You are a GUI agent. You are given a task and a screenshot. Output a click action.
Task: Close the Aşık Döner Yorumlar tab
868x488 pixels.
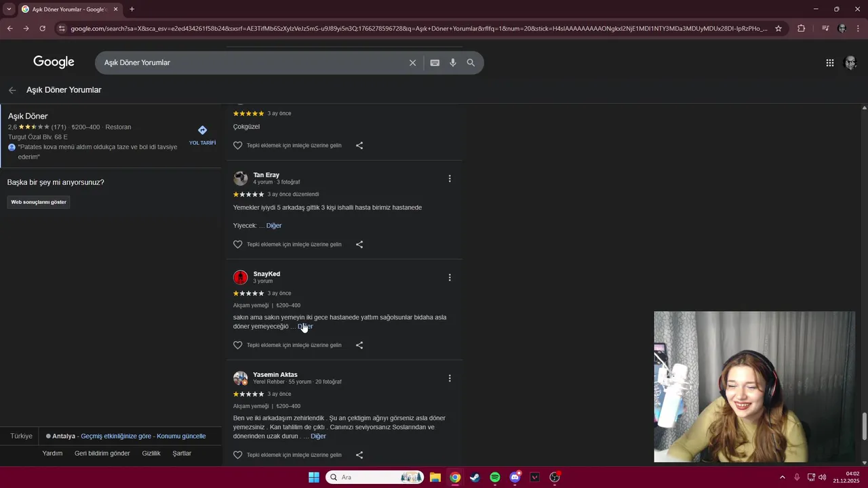(x=115, y=9)
